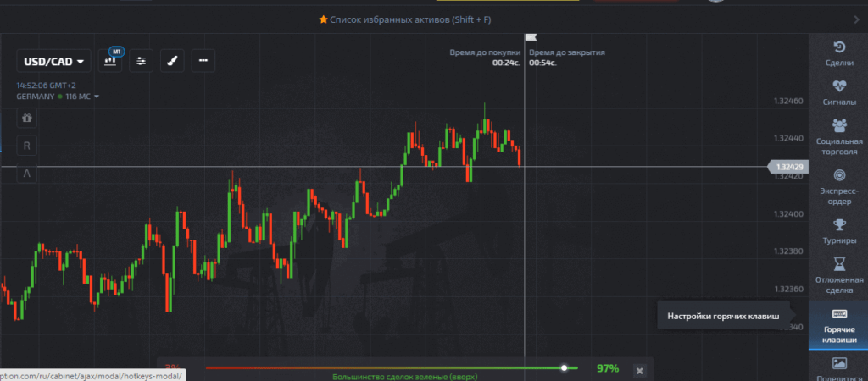Open Социальная торговля section
This screenshot has width=868, height=381.
838,136
